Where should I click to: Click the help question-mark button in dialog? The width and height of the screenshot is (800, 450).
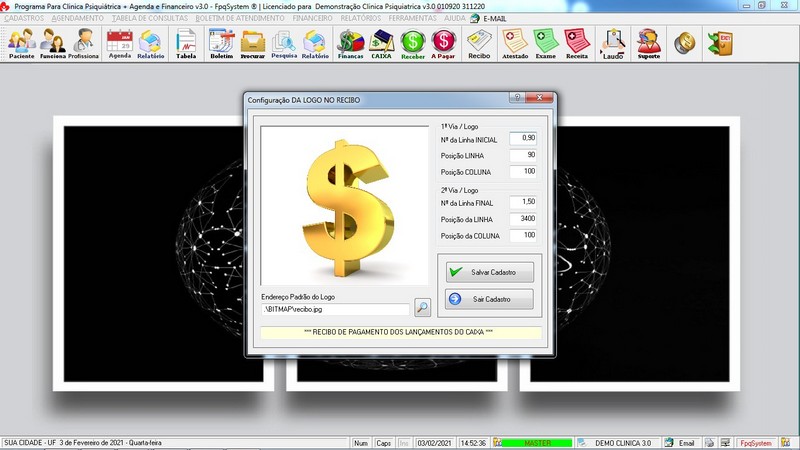[516, 97]
